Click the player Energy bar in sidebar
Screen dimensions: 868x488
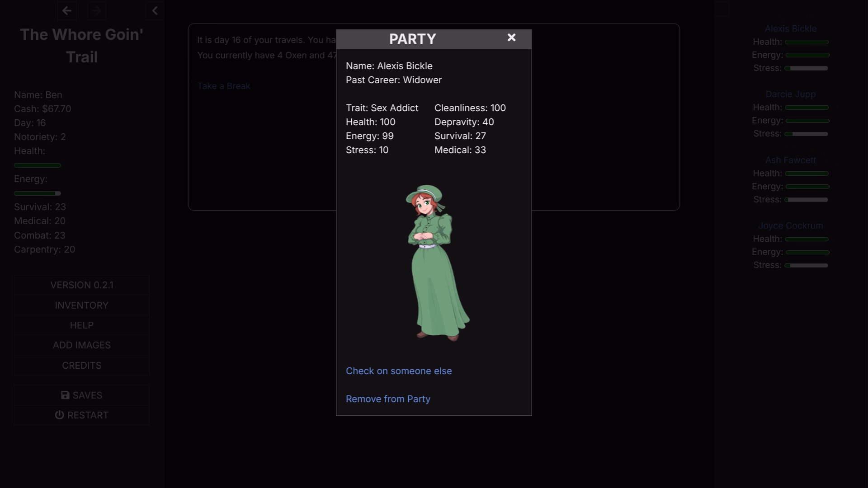pyautogui.click(x=38, y=193)
